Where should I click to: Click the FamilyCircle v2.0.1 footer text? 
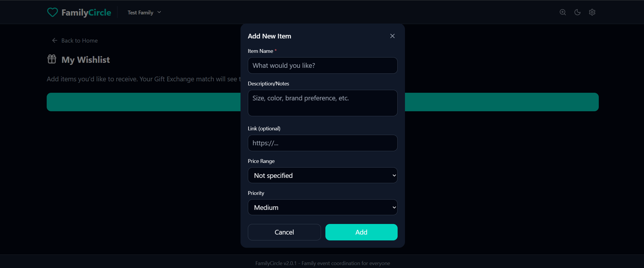[x=322, y=263]
